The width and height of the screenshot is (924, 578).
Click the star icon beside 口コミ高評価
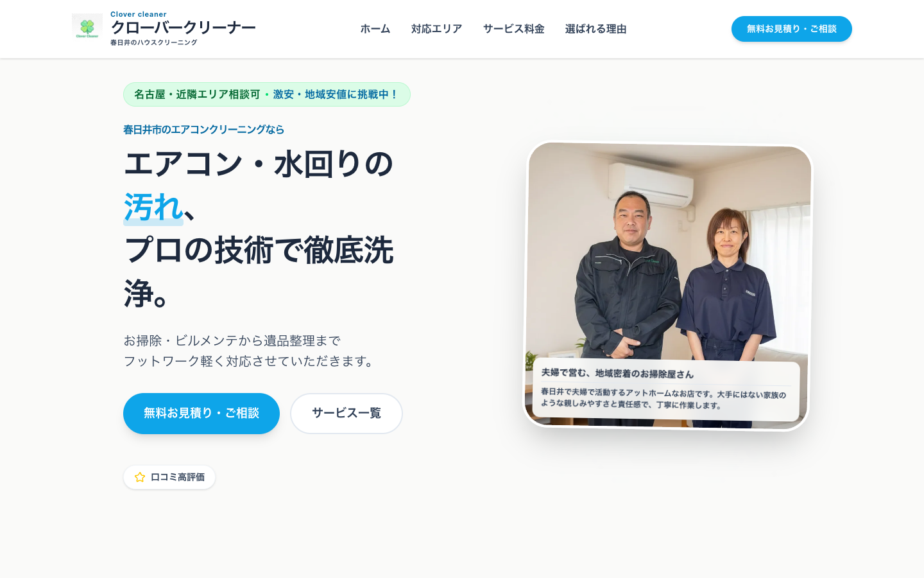140,477
